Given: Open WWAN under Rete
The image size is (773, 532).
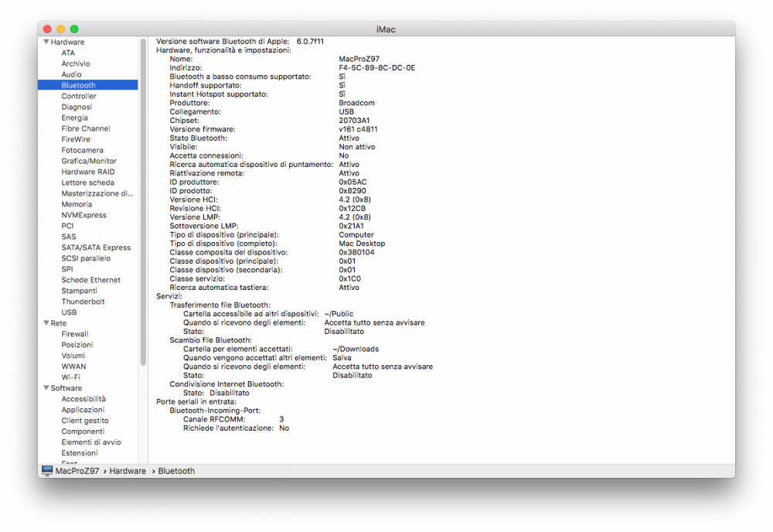Looking at the screenshot, I should coord(73,367).
